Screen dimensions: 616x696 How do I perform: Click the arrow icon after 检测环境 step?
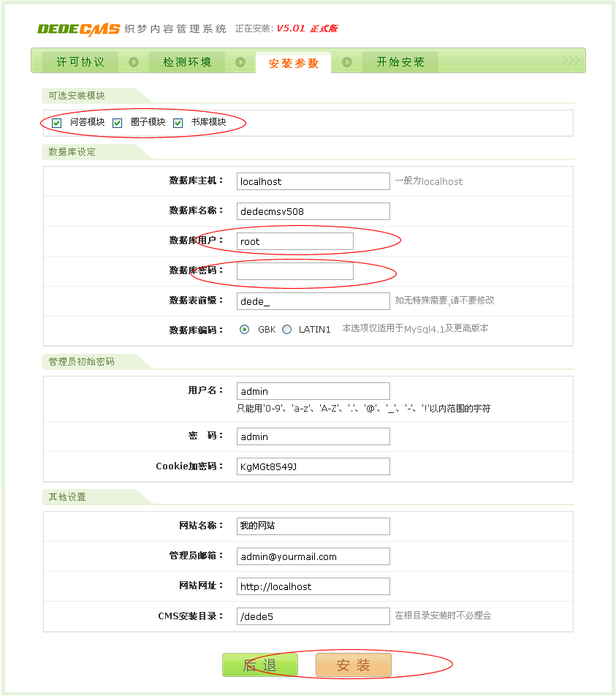pos(239,61)
